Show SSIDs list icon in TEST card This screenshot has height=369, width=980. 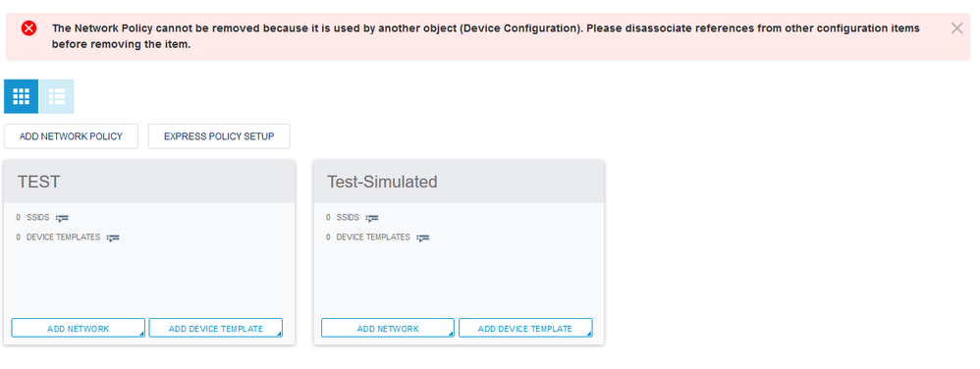tap(62, 218)
